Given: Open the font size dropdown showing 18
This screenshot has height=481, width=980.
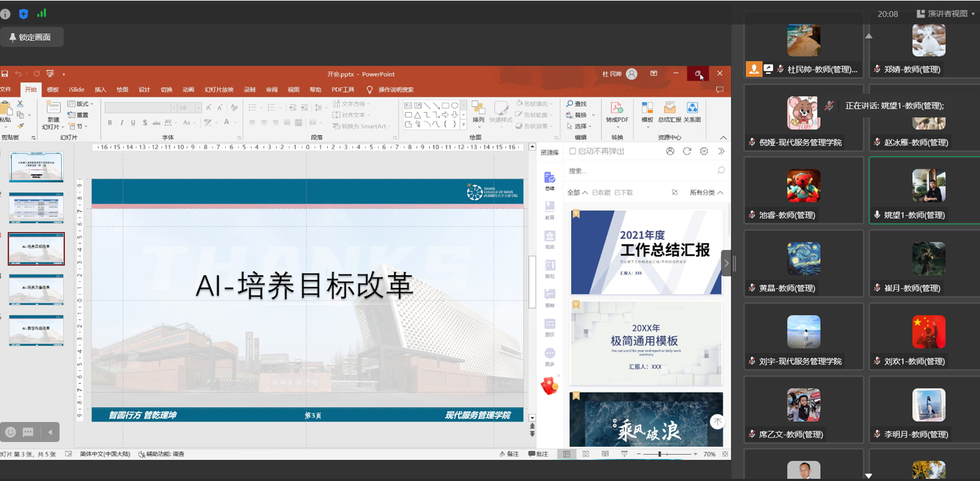Looking at the screenshot, I should [198, 107].
